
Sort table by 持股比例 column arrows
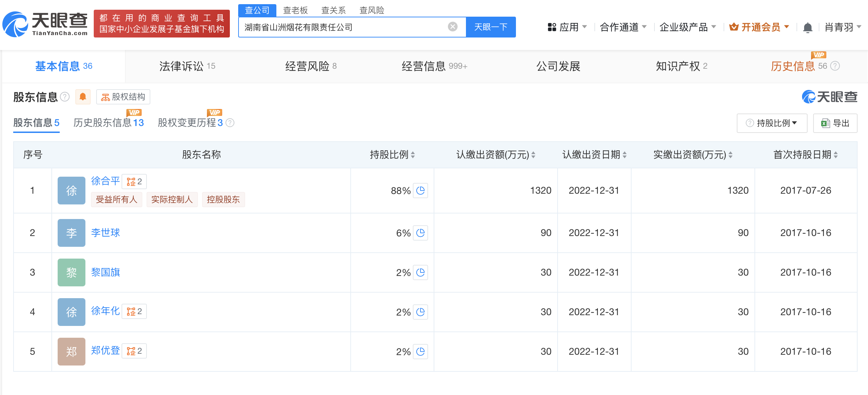tap(413, 155)
